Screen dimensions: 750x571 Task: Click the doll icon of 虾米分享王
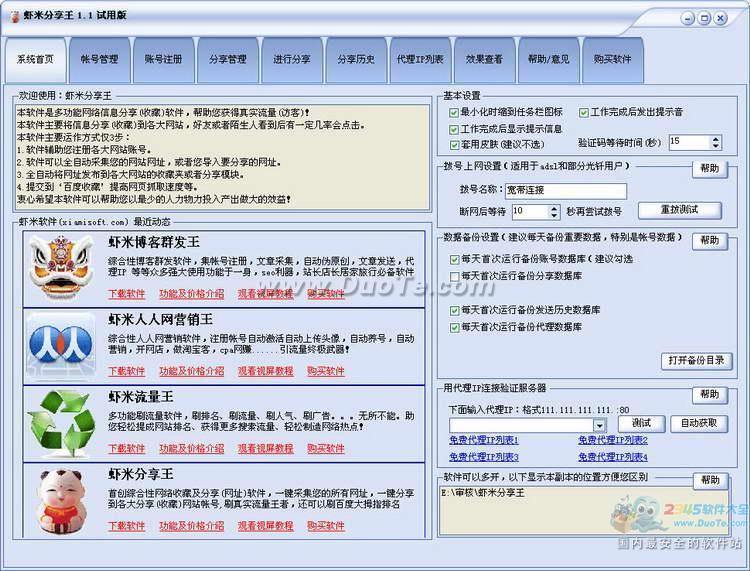pyautogui.click(x=62, y=501)
